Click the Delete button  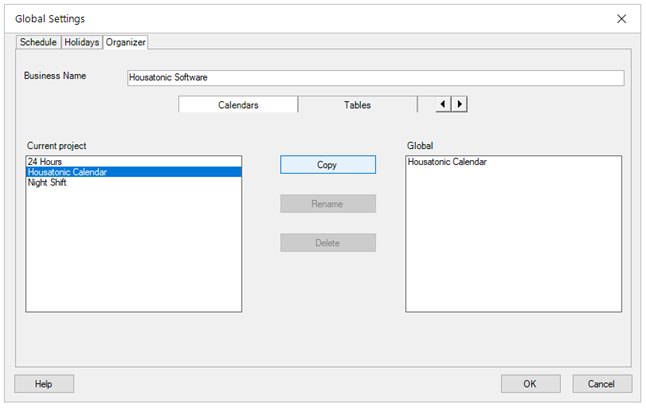(x=327, y=243)
